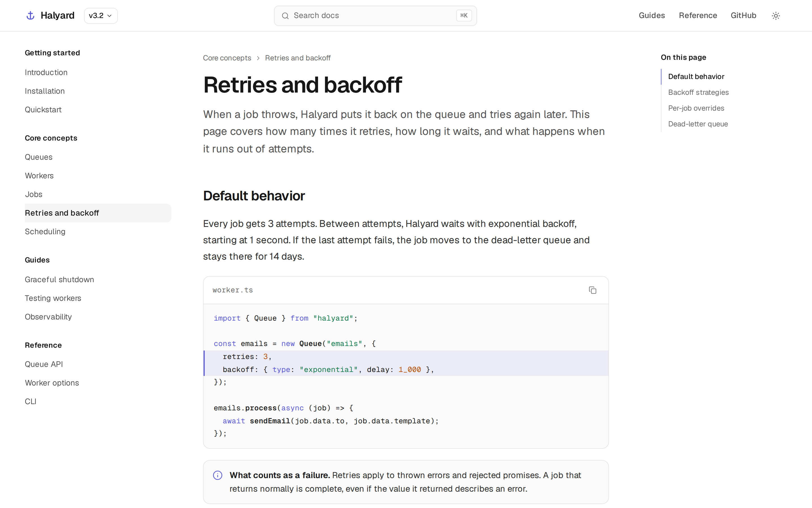This screenshot has height=508, width=812.
Task: Click the worker.ts file name label
Action: click(233, 290)
